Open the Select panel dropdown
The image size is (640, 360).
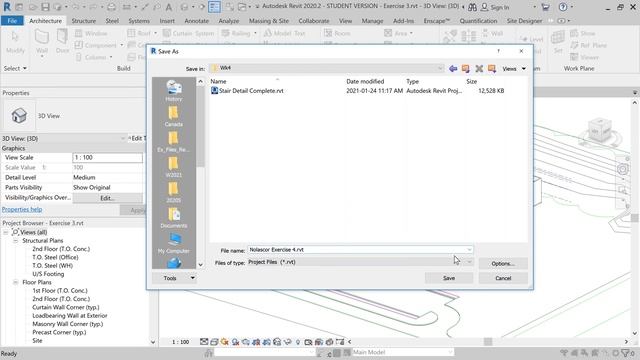point(15,68)
